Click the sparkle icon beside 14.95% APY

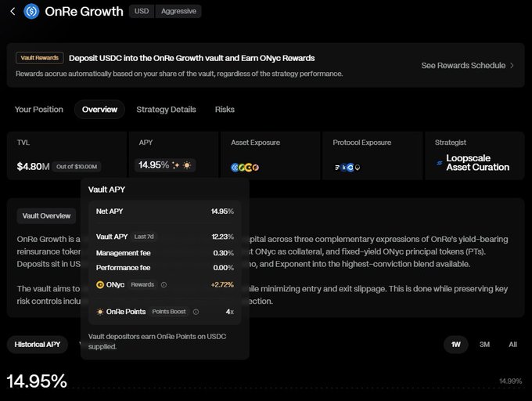(x=175, y=165)
